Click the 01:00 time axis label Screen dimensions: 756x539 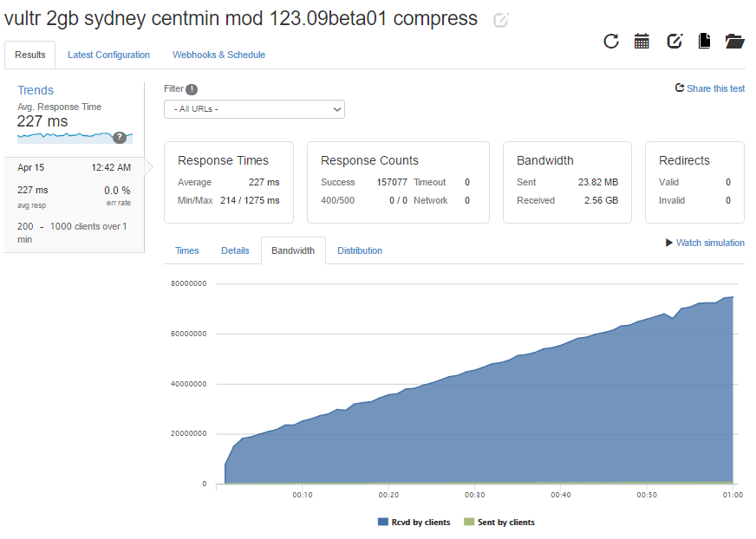(x=733, y=495)
